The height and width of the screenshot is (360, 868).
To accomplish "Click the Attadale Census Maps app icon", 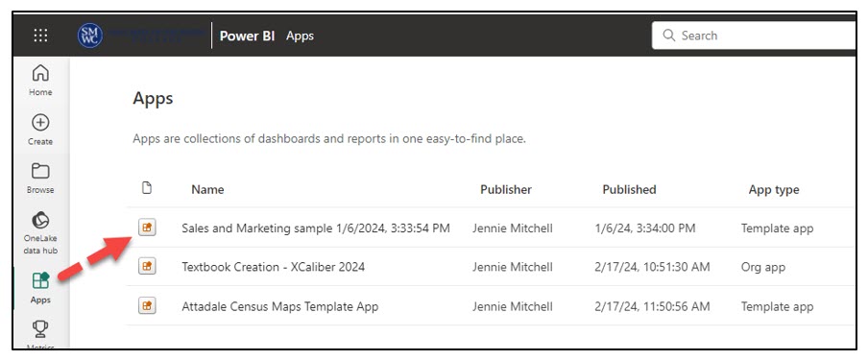I will click(x=147, y=305).
